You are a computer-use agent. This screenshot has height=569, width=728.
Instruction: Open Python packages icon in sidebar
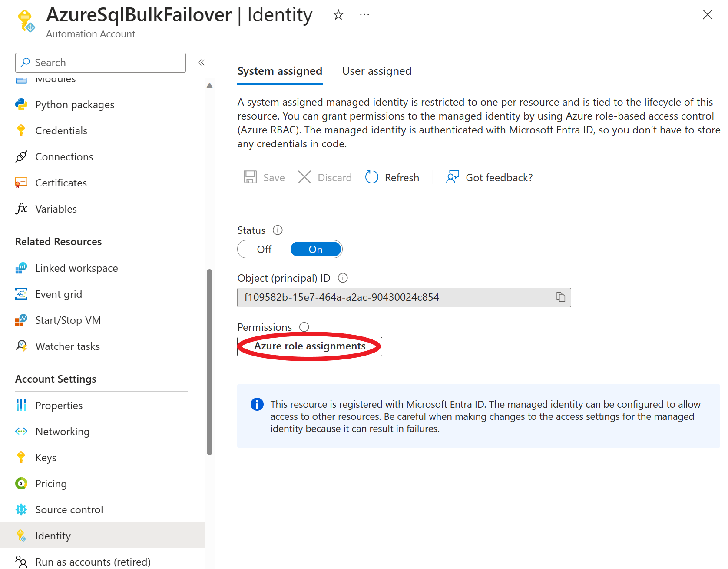(21, 104)
